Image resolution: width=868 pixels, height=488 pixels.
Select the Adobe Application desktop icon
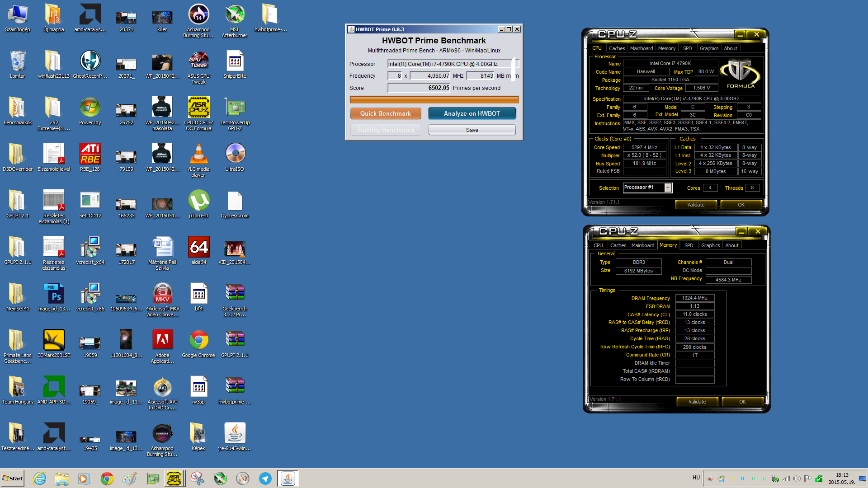click(x=162, y=347)
